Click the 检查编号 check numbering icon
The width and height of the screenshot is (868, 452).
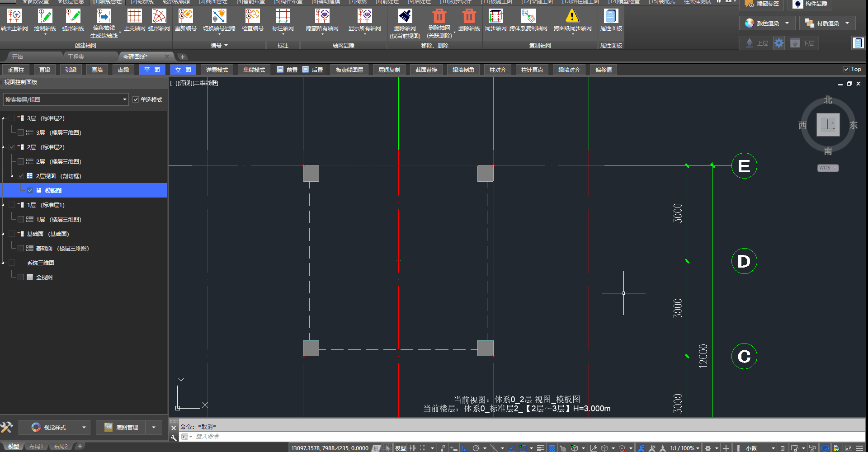click(x=252, y=17)
